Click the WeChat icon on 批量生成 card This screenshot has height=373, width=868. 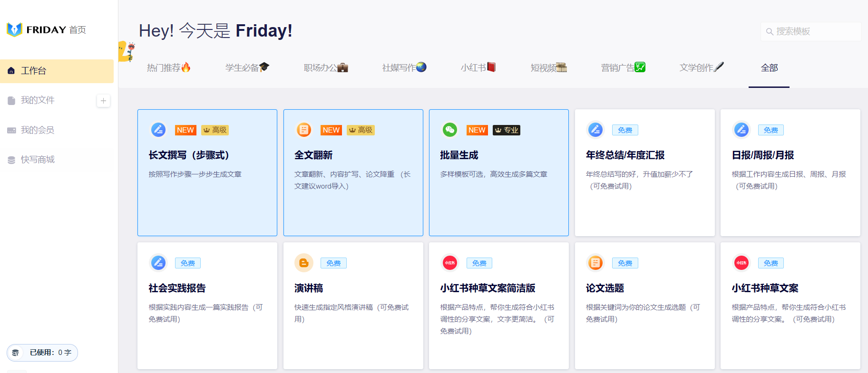pyautogui.click(x=449, y=130)
